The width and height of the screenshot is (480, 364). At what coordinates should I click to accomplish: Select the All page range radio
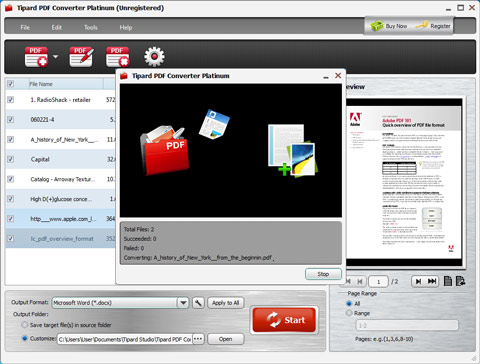(x=349, y=303)
